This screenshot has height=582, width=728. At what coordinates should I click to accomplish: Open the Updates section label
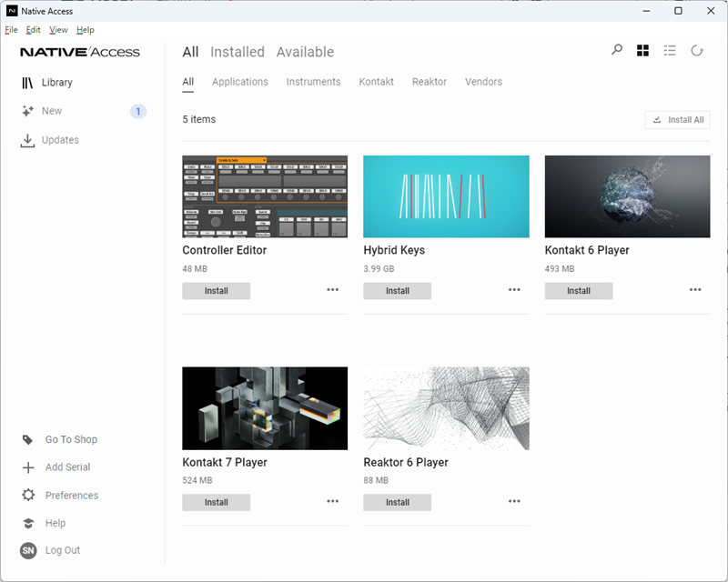coord(60,140)
